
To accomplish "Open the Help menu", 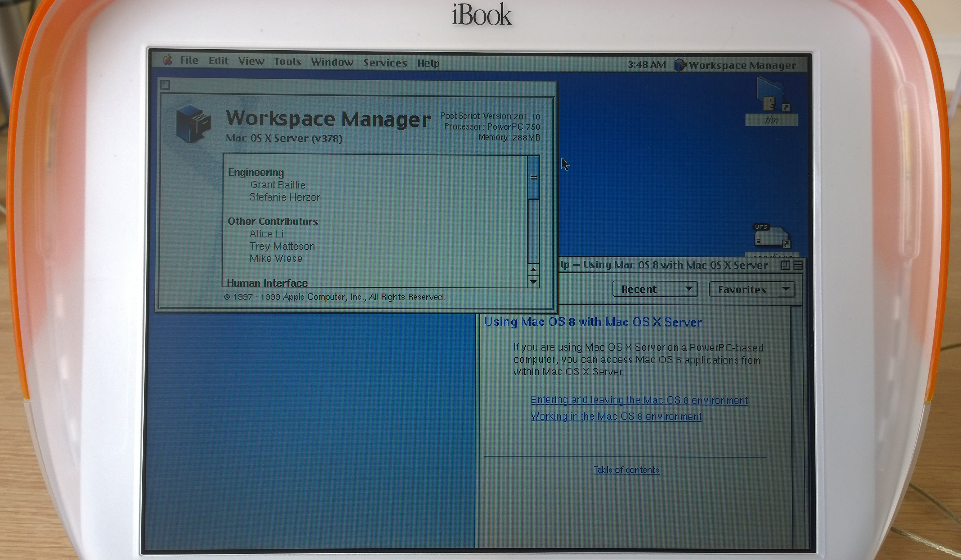I will [x=428, y=63].
